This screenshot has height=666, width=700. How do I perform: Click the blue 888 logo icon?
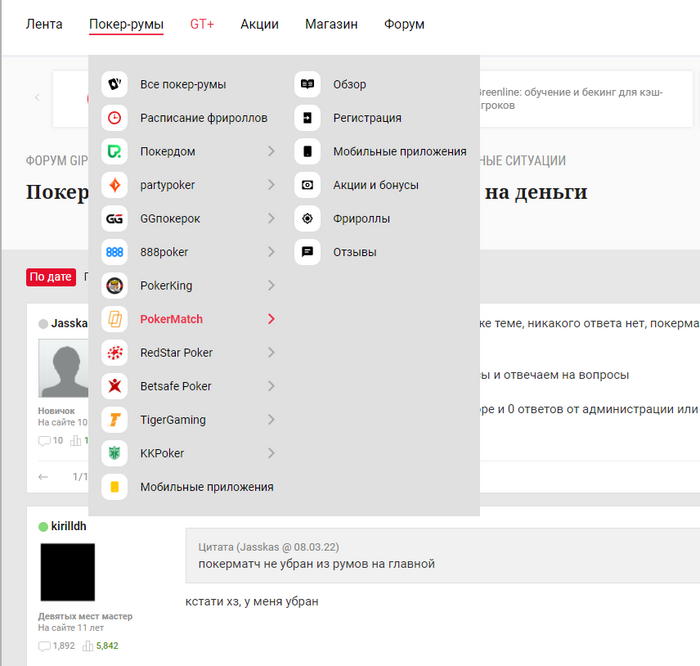115,252
